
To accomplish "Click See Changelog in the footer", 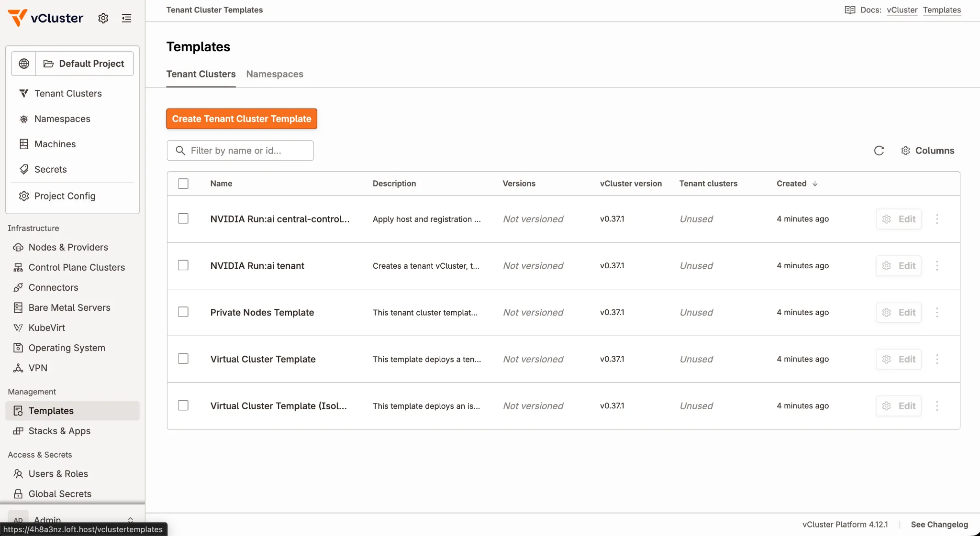I will 939,525.
